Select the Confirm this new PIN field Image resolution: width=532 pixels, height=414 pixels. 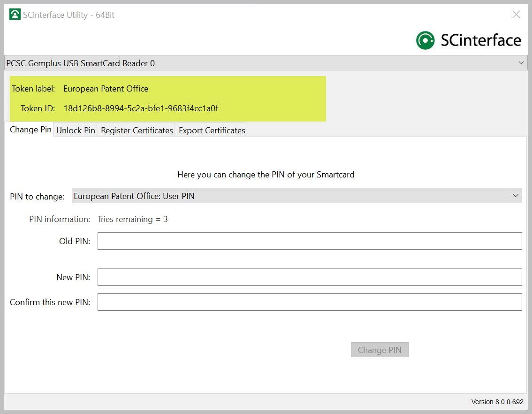click(309, 302)
